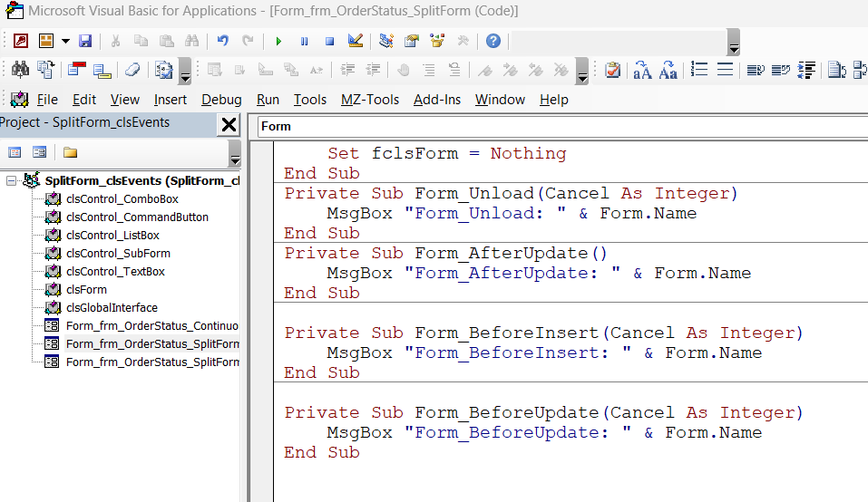
Task: Select clsControl_ComboBox class module
Action: pos(122,199)
